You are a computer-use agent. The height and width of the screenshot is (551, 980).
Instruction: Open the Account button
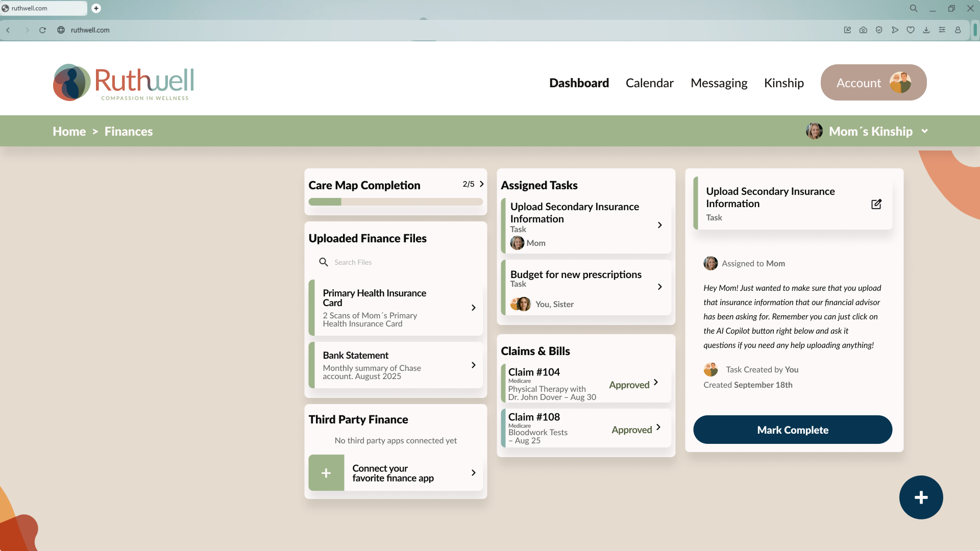point(873,82)
